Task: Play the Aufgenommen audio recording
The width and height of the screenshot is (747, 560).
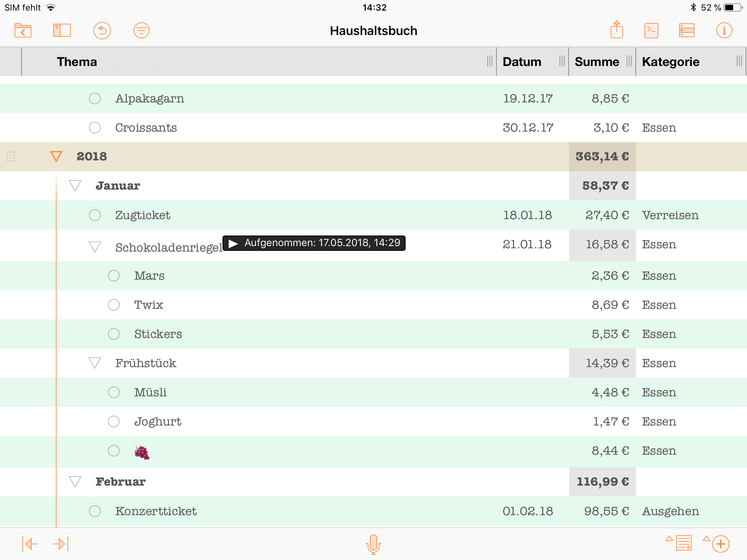Action: coord(233,243)
